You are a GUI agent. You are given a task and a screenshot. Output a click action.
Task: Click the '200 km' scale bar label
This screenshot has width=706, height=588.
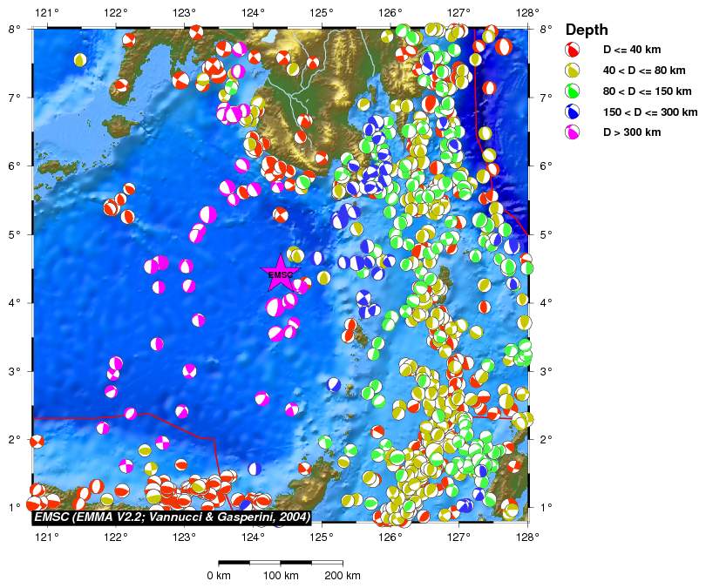[342, 576]
